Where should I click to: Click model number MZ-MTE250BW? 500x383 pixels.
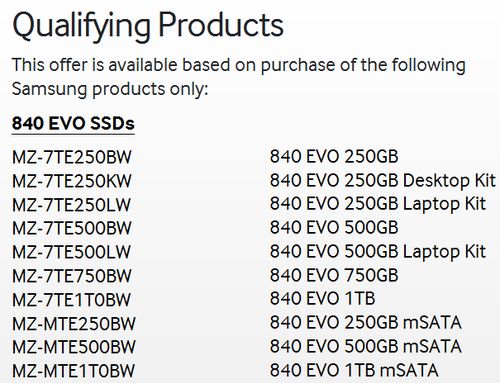click(x=74, y=324)
